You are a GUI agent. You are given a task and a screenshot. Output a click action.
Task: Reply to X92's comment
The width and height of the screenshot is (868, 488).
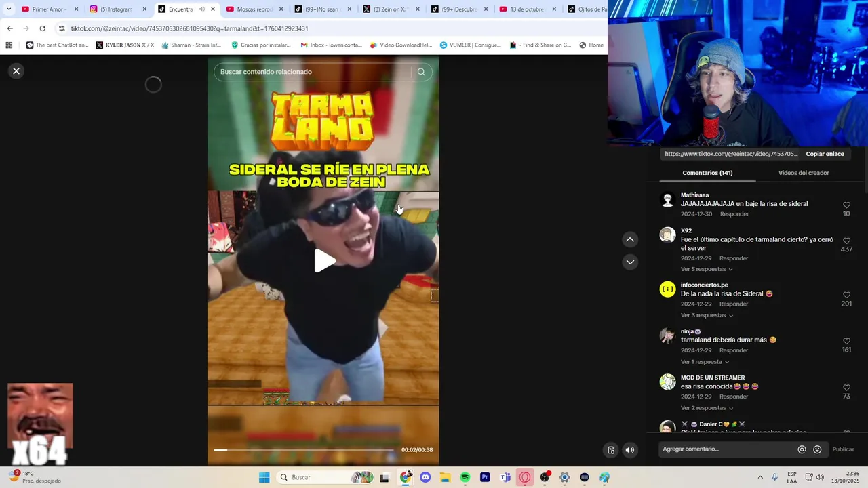pyautogui.click(x=734, y=258)
